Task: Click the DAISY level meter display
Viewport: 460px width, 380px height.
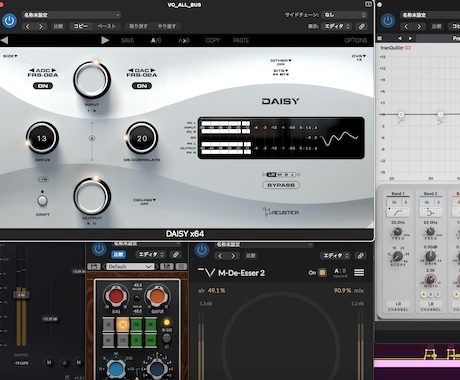Action: tap(281, 138)
